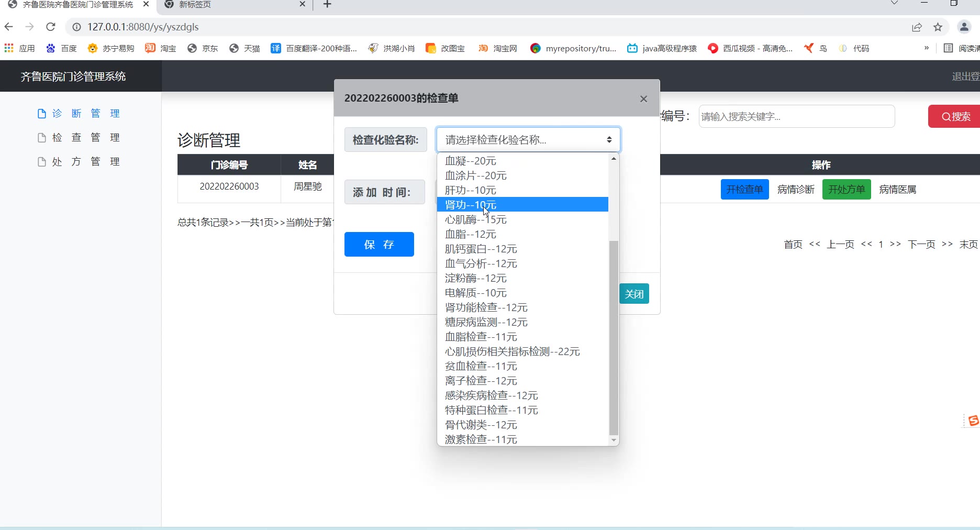This screenshot has width=980, height=530.
Task: Open the 苏宁易购 bookmark
Action: (111, 48)
